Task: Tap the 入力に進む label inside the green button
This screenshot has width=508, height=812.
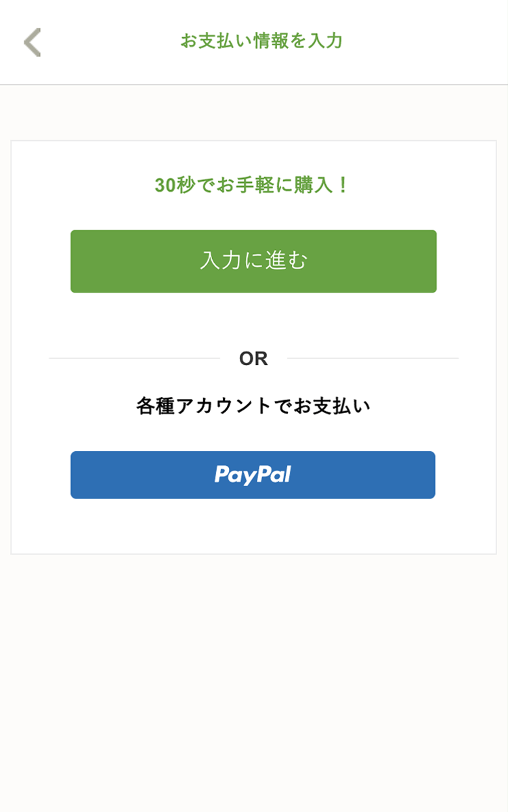Action: point(254,261)
